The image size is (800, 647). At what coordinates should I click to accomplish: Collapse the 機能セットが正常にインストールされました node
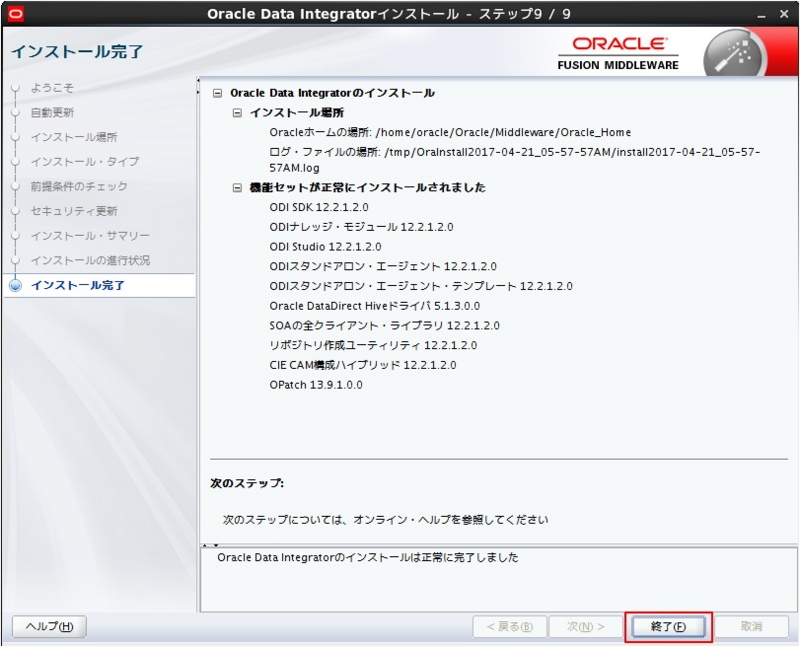click(237, 188)
